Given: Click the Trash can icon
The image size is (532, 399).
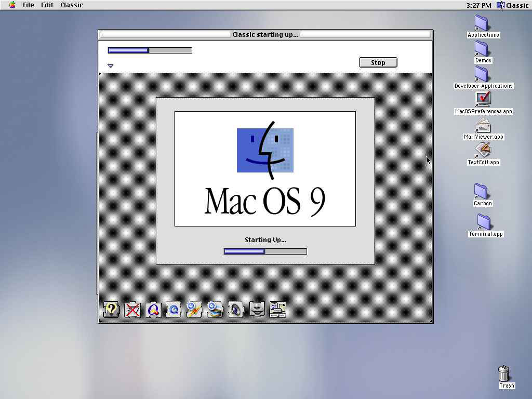Looking at the screenshot, I should pyautogui.click(x=504, y=374).
